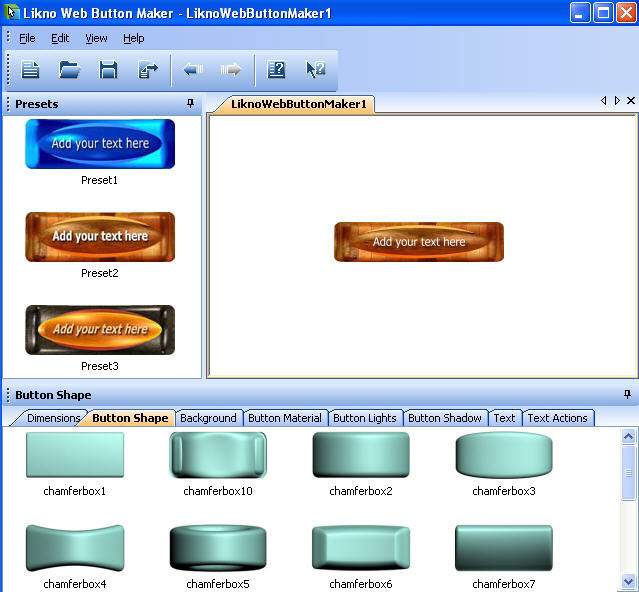Click the chamferbox3 label text
Screen dimensions: 639x592
click(504, 491)
